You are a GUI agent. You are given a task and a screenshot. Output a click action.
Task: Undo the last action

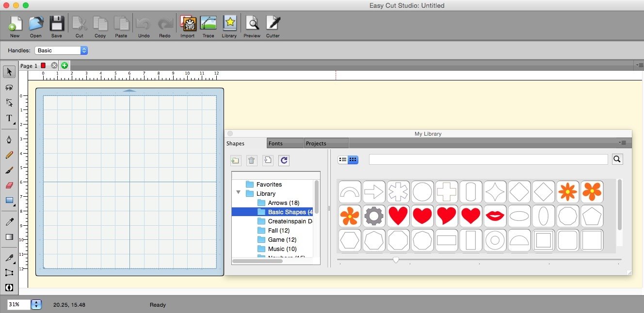(144, 27)
